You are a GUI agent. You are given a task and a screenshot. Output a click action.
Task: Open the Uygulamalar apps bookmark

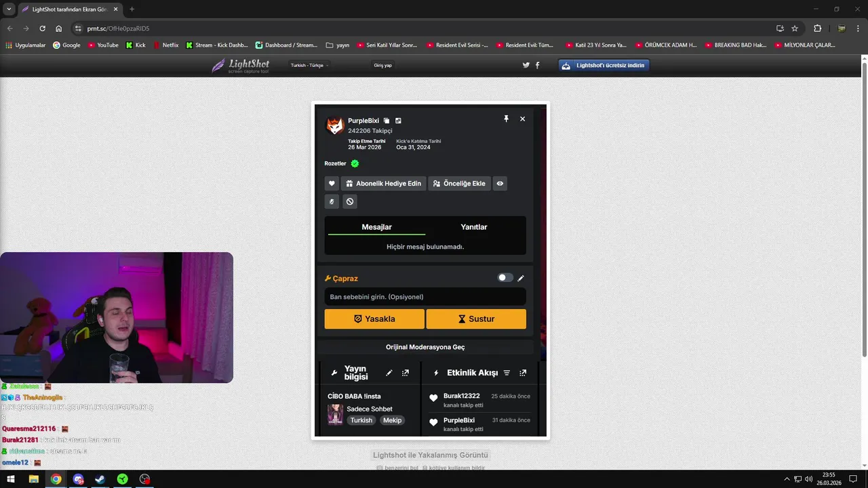(x=26, y=45)
